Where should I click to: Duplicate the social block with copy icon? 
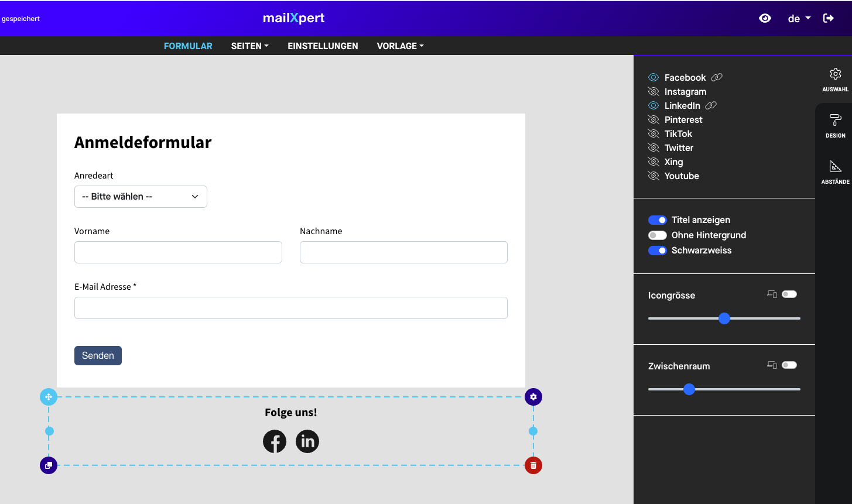point(49,465)
